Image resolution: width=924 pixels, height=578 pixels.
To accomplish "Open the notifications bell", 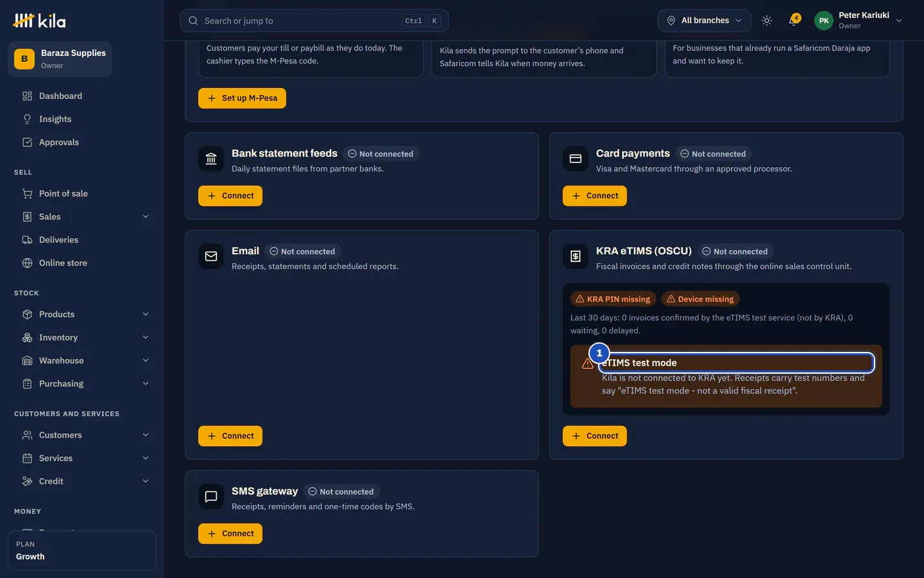I will [x=793, y=21].
